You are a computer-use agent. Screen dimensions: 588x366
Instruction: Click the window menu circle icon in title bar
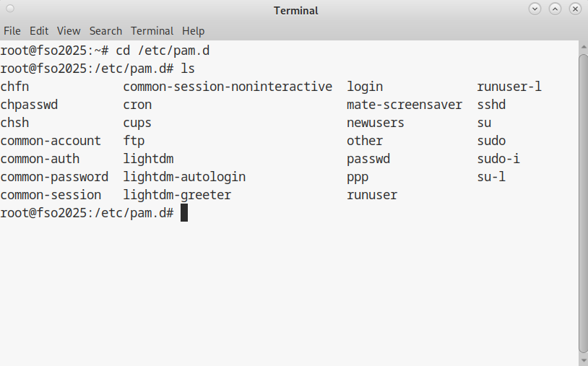click(10, 9)
